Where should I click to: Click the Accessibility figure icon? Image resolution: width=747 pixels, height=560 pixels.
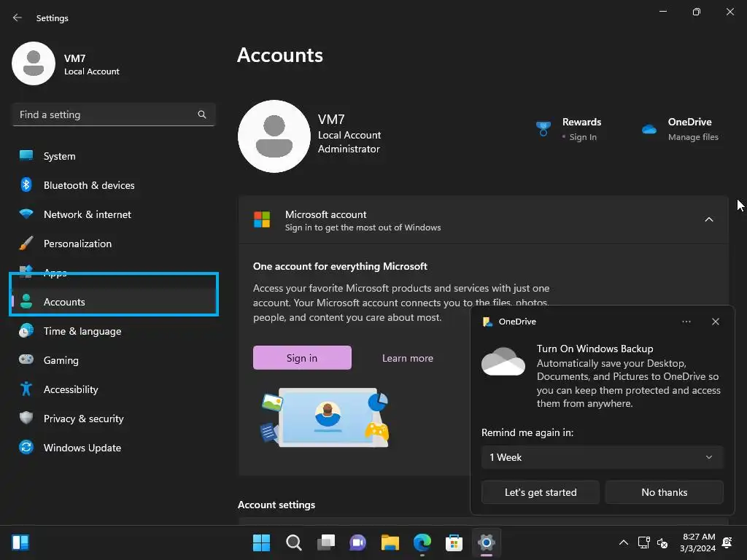[x=26, y=389]
